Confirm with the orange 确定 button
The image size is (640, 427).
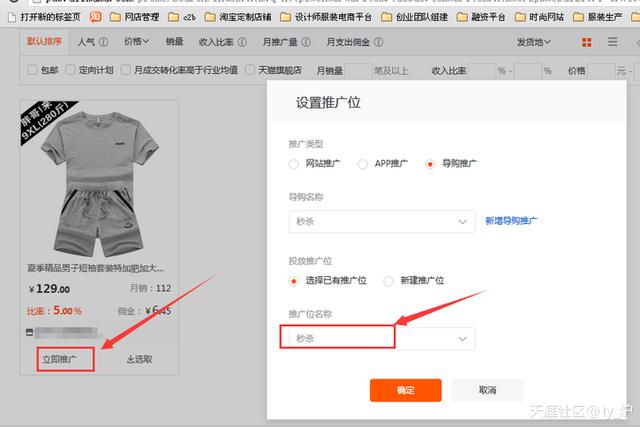(x=406, y=390)
